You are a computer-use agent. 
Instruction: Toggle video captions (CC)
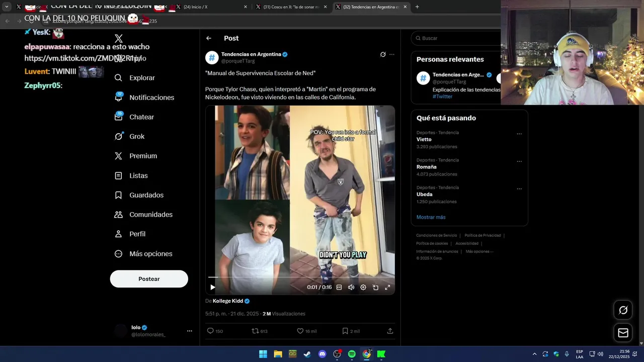point(339,287)
